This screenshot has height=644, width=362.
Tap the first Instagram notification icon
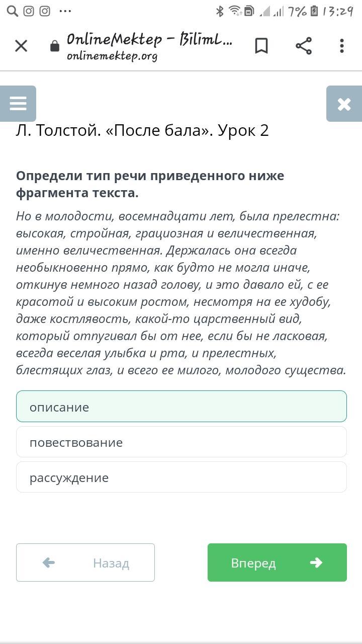[29, 11]
